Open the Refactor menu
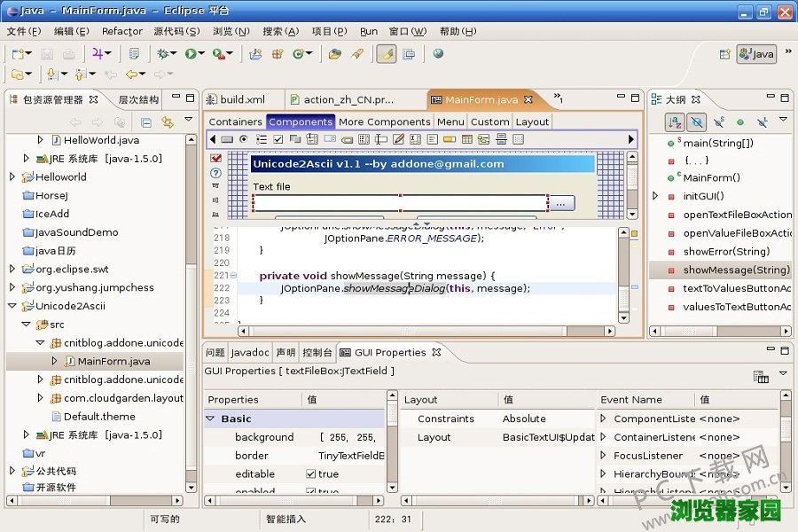798x532 pixels. [x=121, y=31]
